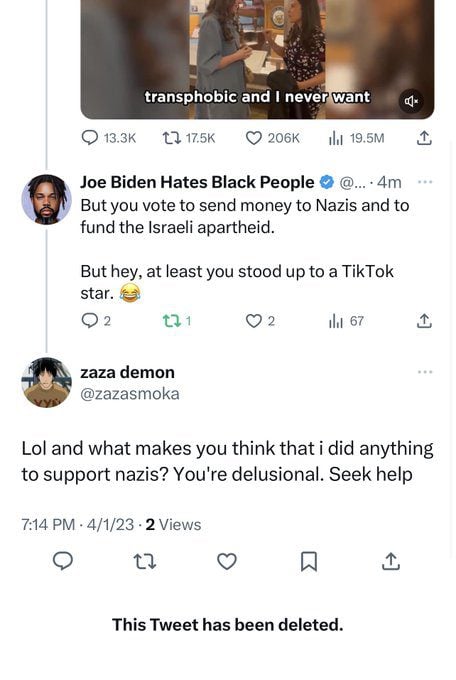Share the video tweet via share icon
Viewport: 456px width, 680px height.
coord(424,138)
